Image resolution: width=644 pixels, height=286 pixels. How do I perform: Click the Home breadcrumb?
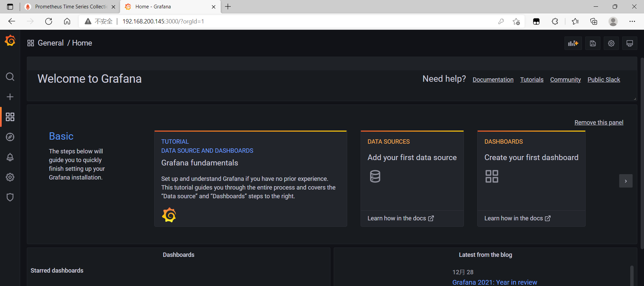[82, 43]
